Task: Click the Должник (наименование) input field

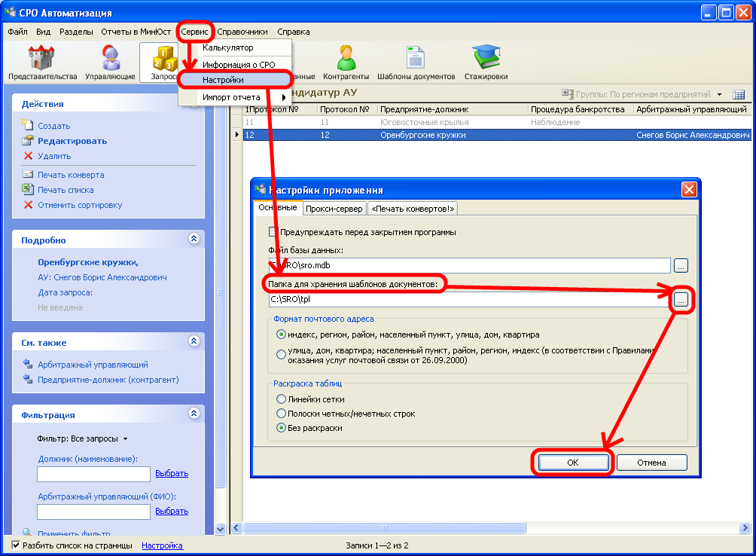Action: 93,474
